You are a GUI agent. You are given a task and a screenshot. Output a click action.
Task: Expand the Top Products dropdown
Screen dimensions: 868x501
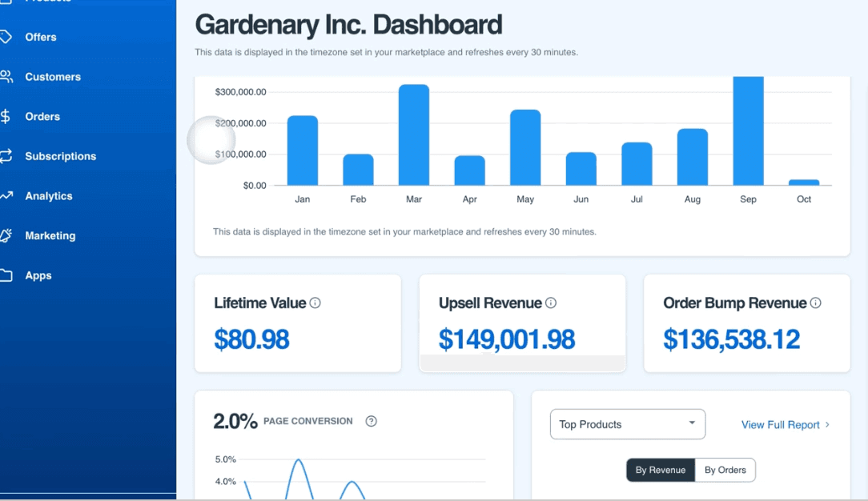(x=628, y=424)
